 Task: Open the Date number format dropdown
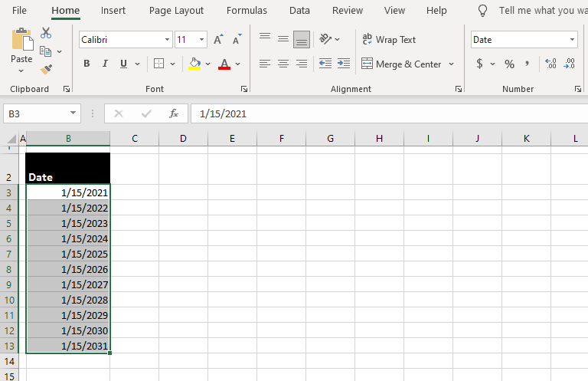coord(572,39)
